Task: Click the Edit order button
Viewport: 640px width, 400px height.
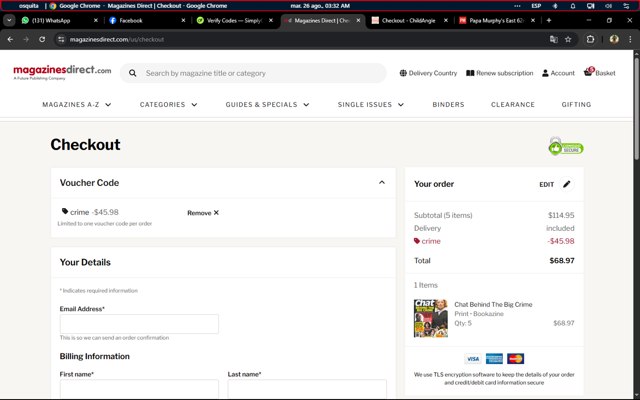Action: tap(556, 184)
